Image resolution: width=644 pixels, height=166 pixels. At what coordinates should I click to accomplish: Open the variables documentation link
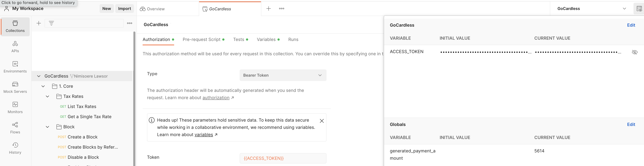[x=203, y=135]
